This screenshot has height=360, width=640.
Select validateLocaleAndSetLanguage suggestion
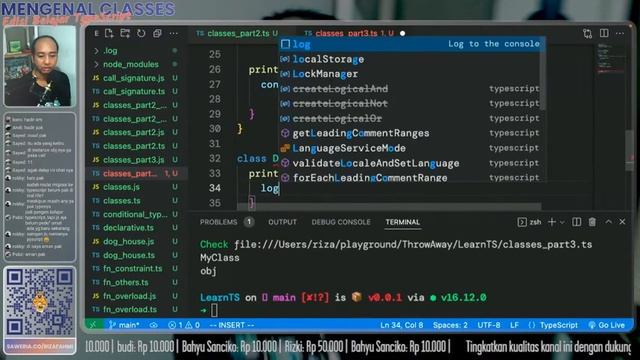tap(410, 163)
